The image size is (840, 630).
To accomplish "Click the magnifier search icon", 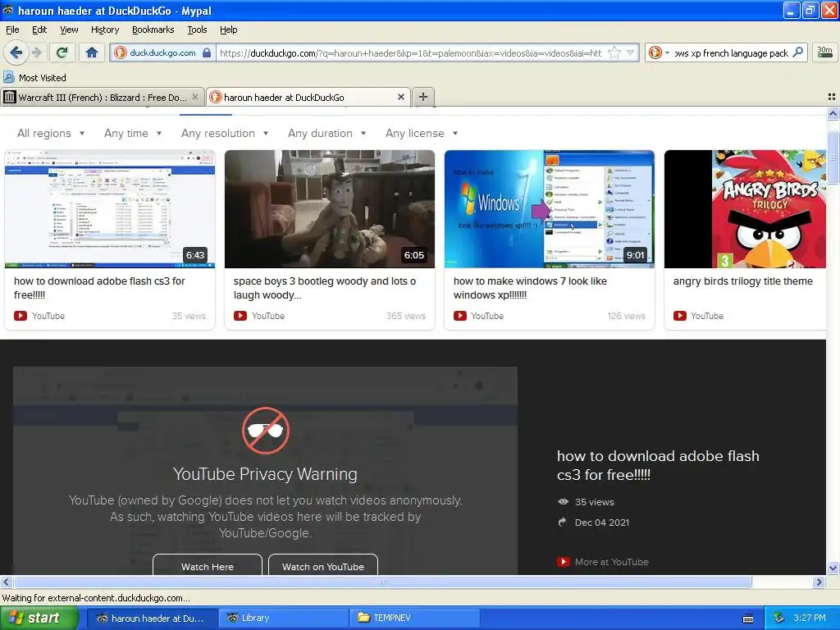I will tap(797, 52).
